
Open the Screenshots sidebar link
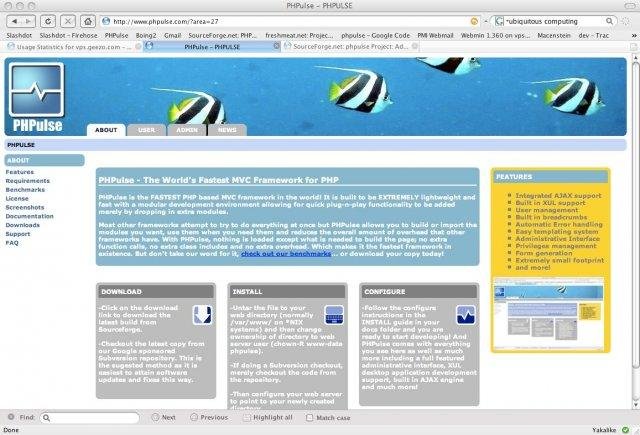[24, 207]
